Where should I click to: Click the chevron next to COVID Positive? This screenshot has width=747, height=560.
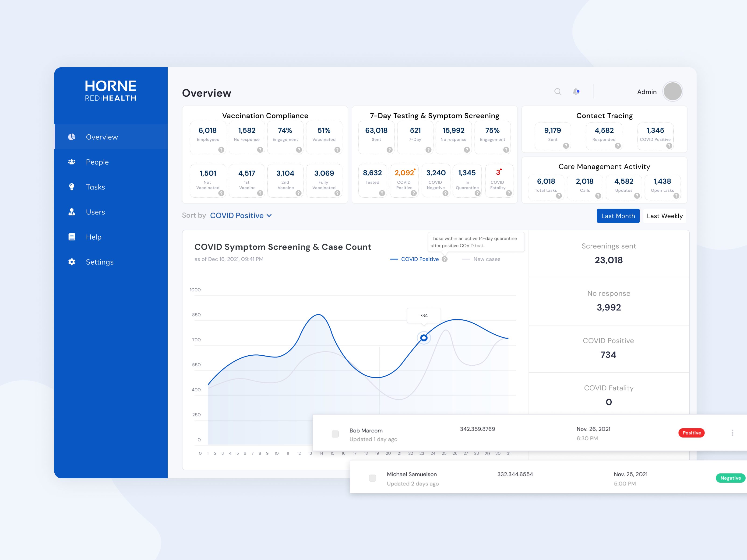(x=269, y=216)
